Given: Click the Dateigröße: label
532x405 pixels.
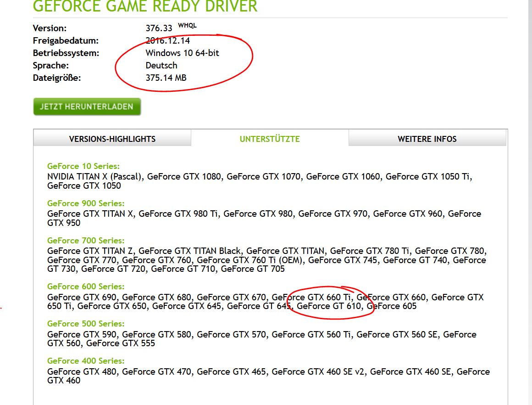Looking at the screenshot, I should pos(57,78).
